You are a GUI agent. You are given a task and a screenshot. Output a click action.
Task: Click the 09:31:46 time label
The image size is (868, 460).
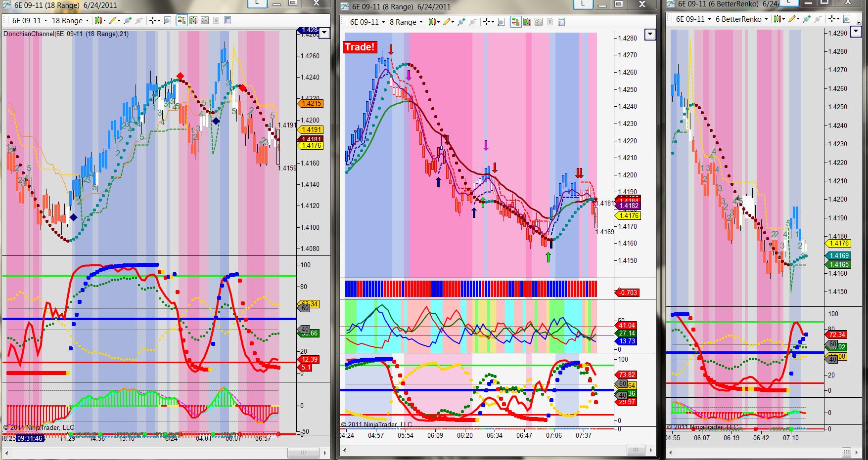pyautogui.click(x=30, y=438)
